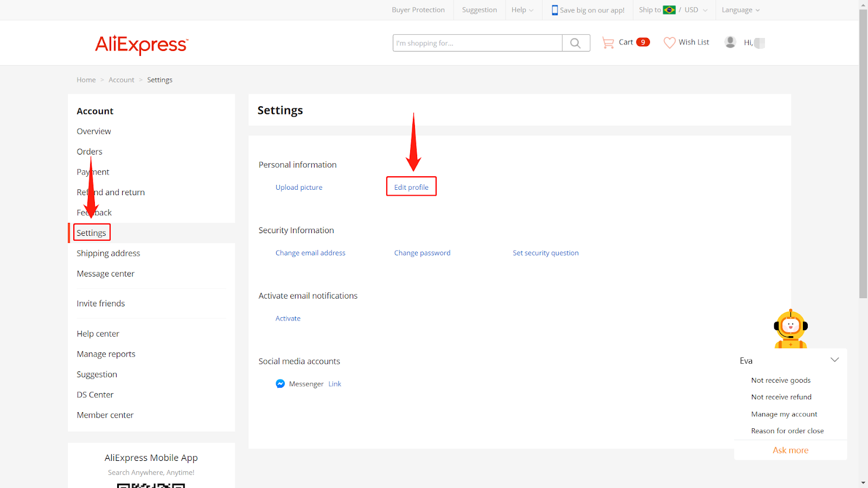This screenshot has height=488, width=868.
Task: Open Payment in Account sidebar
Action: point(93,172)
